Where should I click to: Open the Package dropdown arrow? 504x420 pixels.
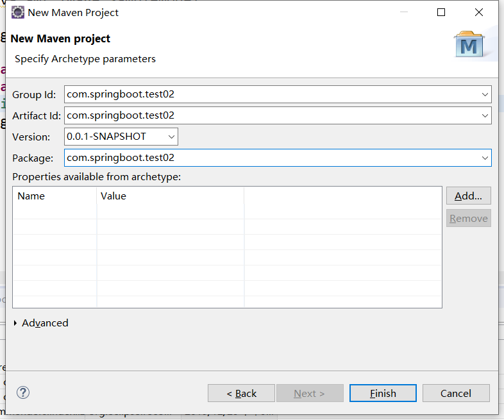485,158
